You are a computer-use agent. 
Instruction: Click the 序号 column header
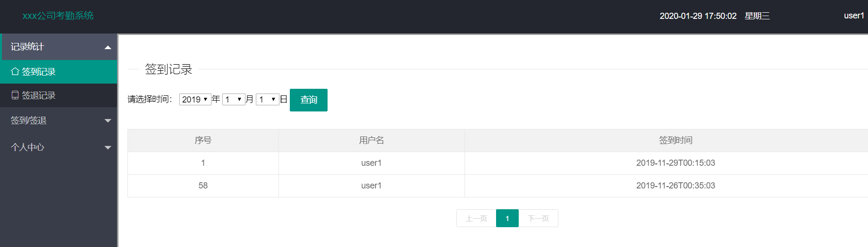[203, 140]
